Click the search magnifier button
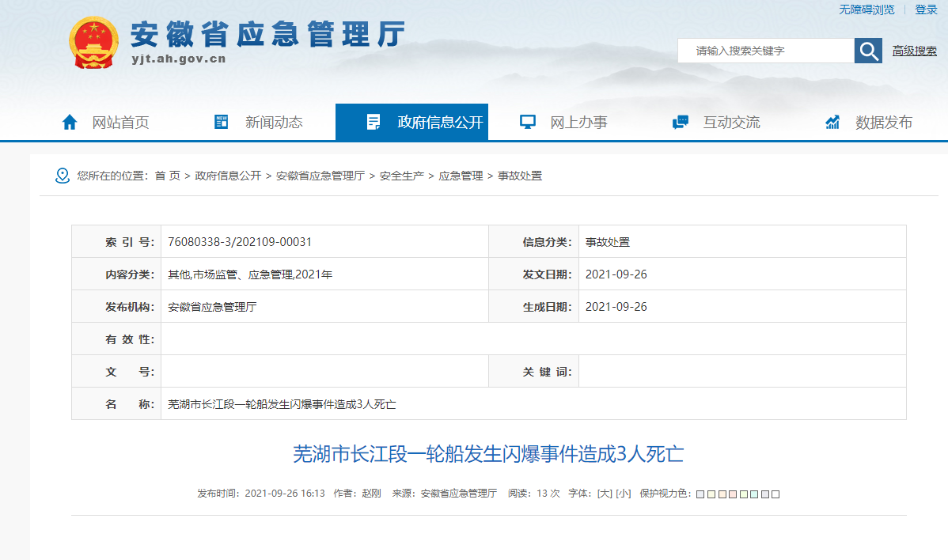 coord(868,51)
